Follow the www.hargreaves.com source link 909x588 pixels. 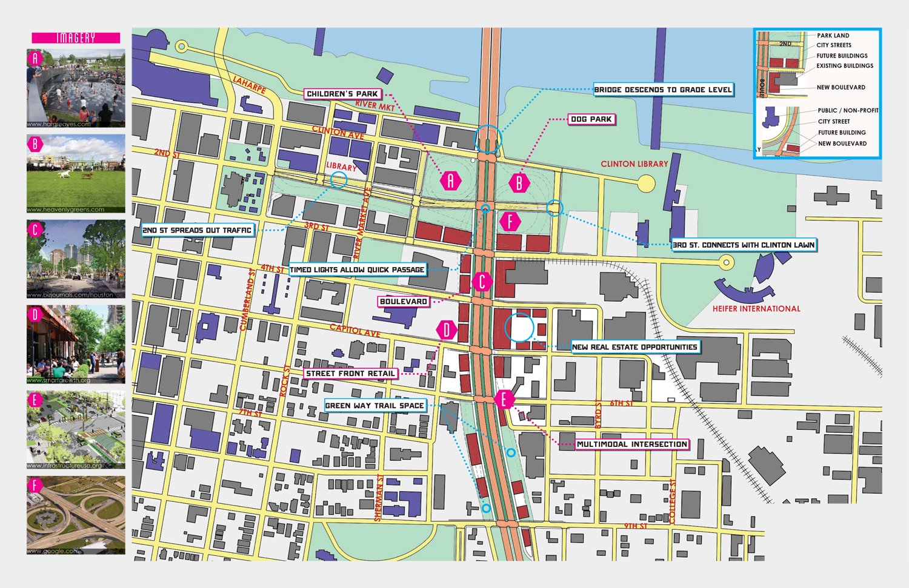59,124
